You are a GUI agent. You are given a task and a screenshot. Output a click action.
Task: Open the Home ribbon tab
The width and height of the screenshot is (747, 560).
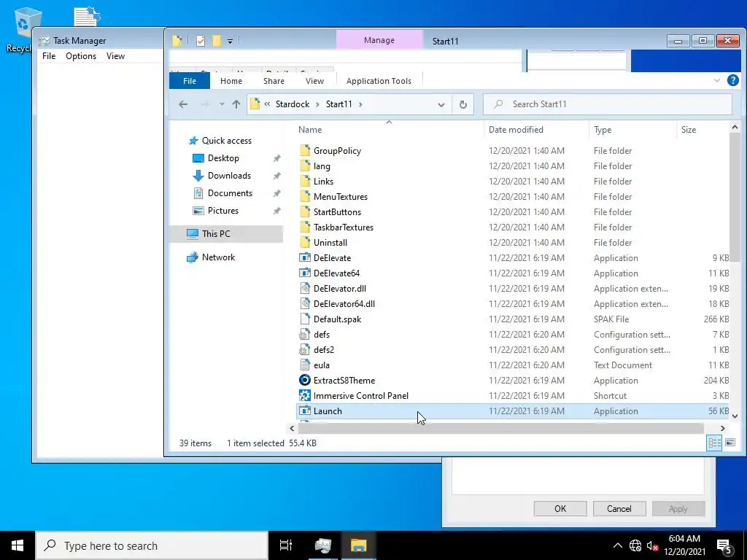pos(231,81)
